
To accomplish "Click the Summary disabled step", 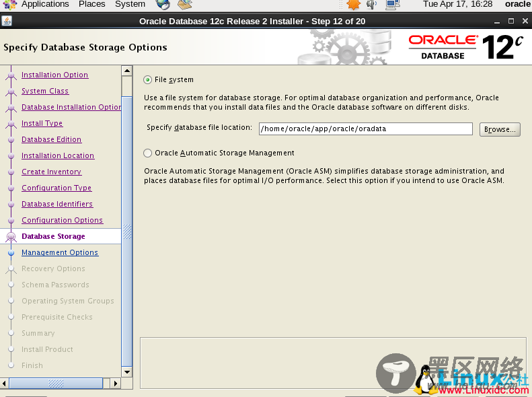I will 38,333.
